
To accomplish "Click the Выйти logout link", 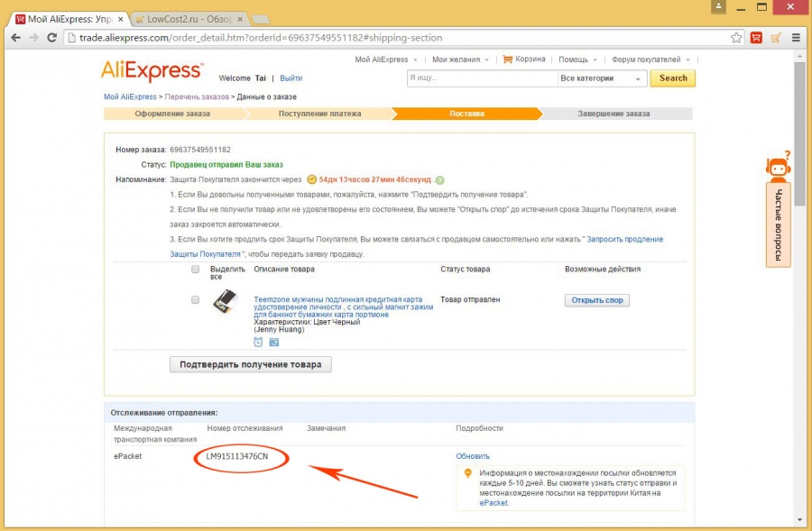I will click(x=291, y=78).
